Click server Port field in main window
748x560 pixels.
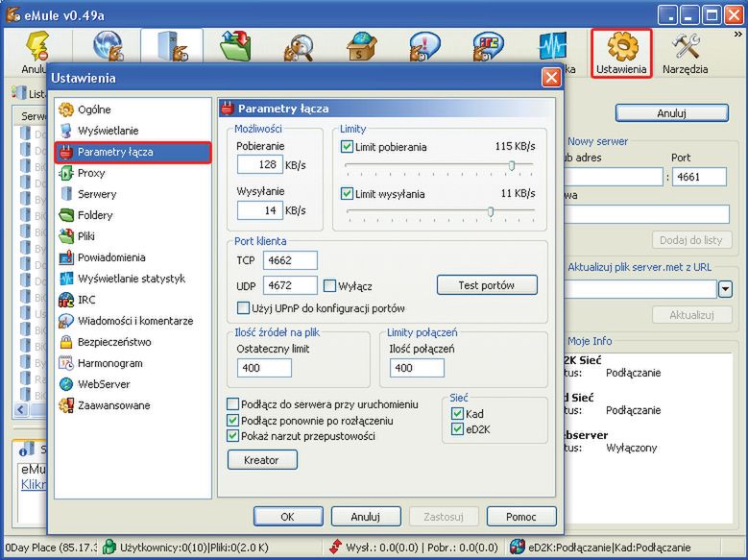699,177
